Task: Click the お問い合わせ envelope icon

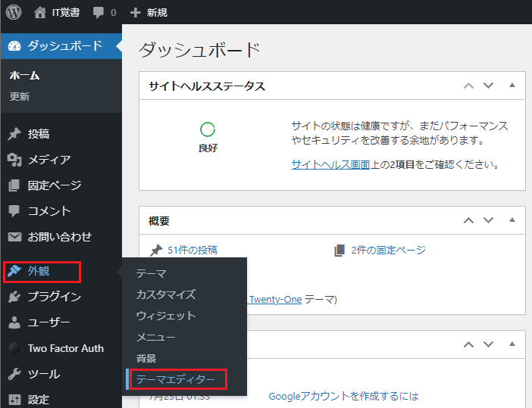Action: [x=14, y=237]
